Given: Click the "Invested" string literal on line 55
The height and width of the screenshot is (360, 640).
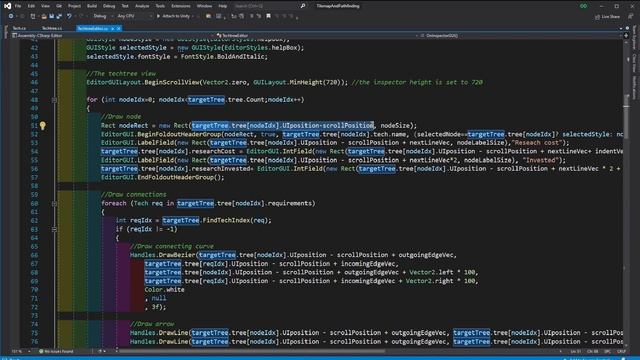Looking at the screenshot, I should 541,160.
